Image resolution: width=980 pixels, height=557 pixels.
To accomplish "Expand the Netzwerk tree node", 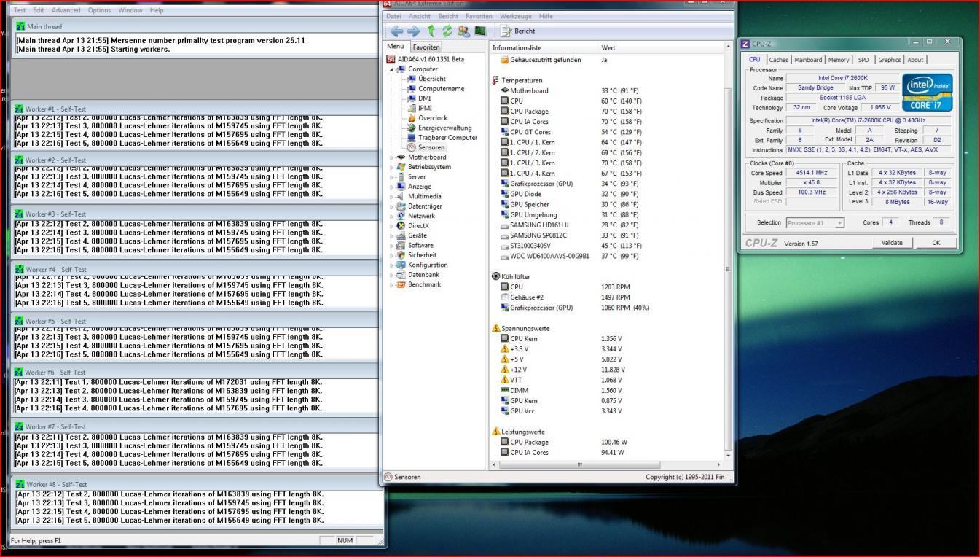I will coord(391,217).
